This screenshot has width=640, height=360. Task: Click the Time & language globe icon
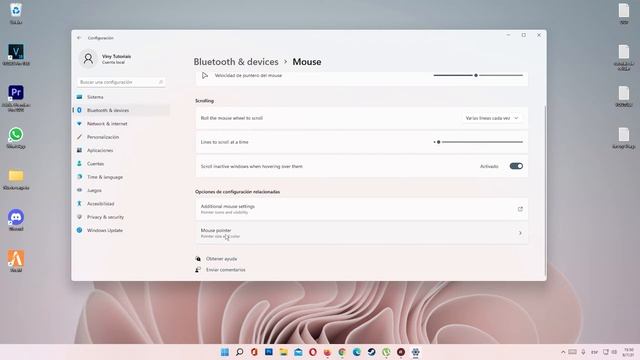click(x=79, y=177)
